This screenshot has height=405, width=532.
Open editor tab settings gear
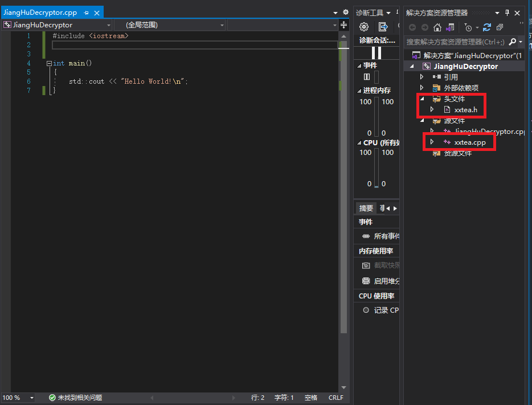click(x=345, y=12)
